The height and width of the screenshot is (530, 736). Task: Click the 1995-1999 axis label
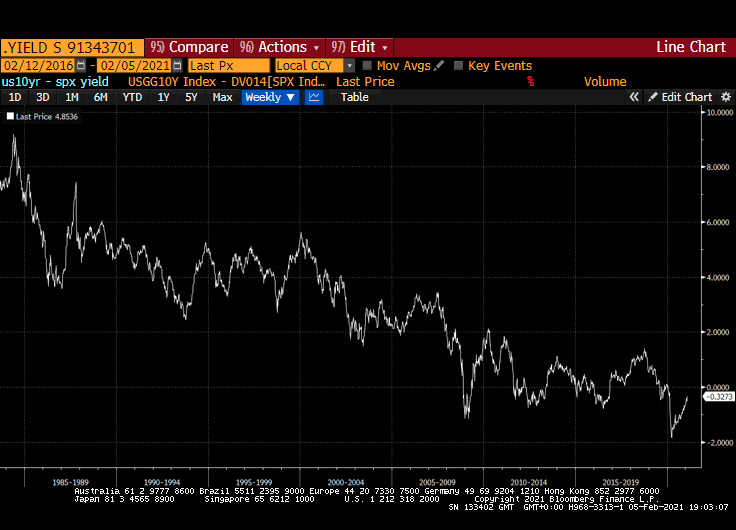(x=254, y=482)
